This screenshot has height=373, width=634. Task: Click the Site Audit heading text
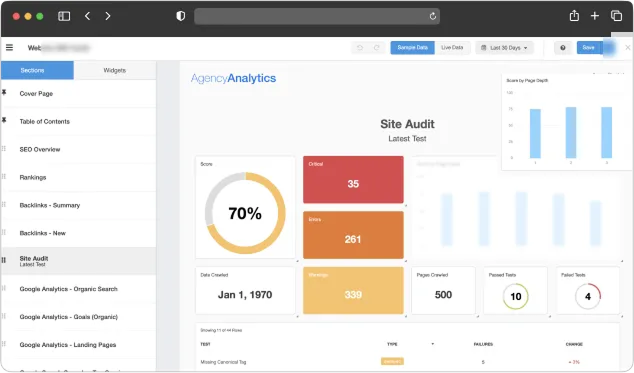click(407, 124)
